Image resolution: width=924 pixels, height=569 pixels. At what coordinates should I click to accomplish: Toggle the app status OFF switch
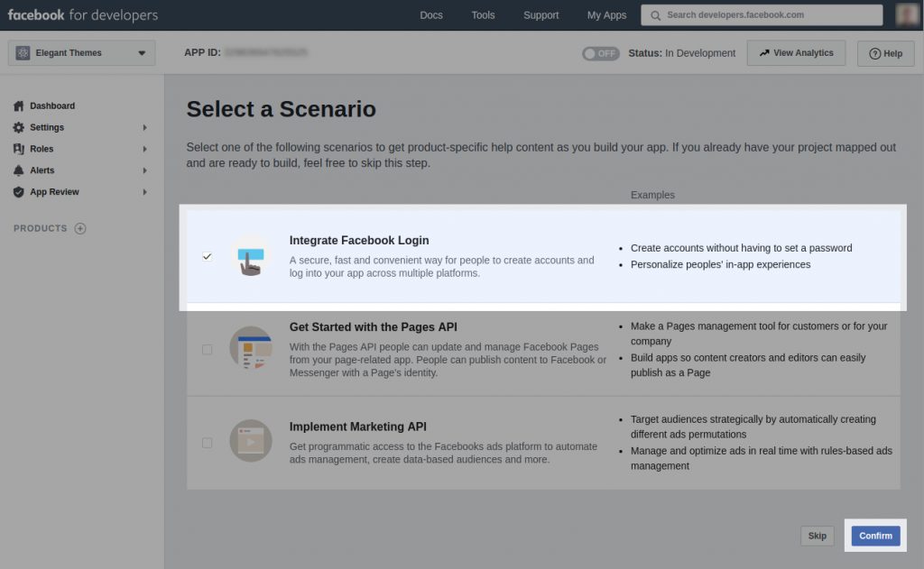601,53
